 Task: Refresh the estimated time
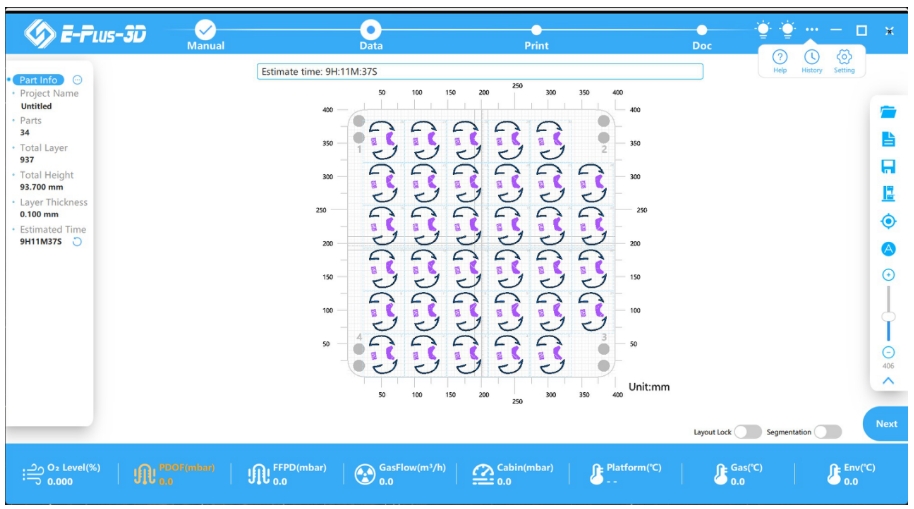pyautogui.click(x=77, y=242)
